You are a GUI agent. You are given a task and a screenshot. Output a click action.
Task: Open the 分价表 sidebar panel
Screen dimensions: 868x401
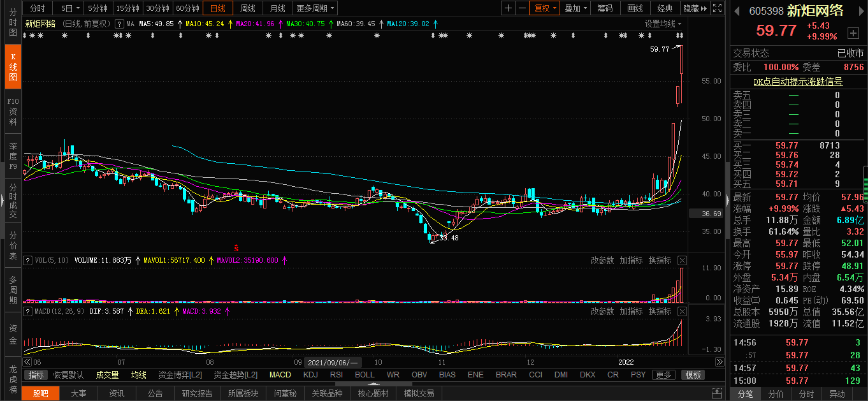[x=13, y=245]
